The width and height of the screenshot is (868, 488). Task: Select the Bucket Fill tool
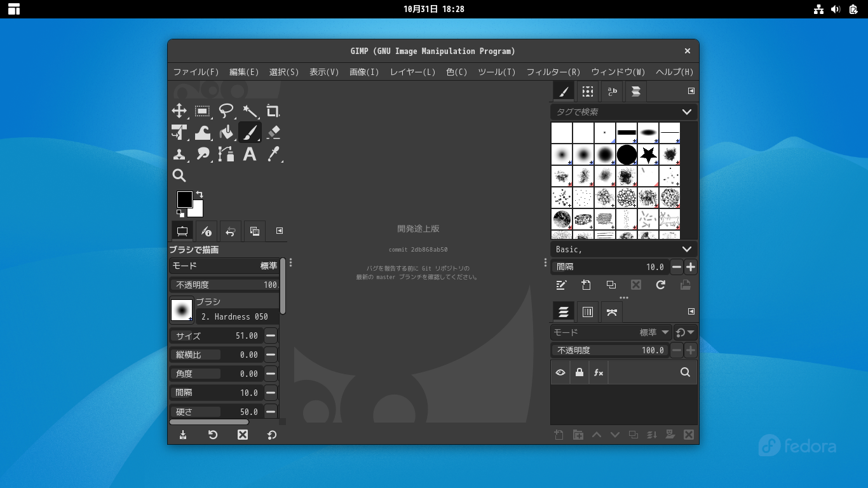[226, 132]
